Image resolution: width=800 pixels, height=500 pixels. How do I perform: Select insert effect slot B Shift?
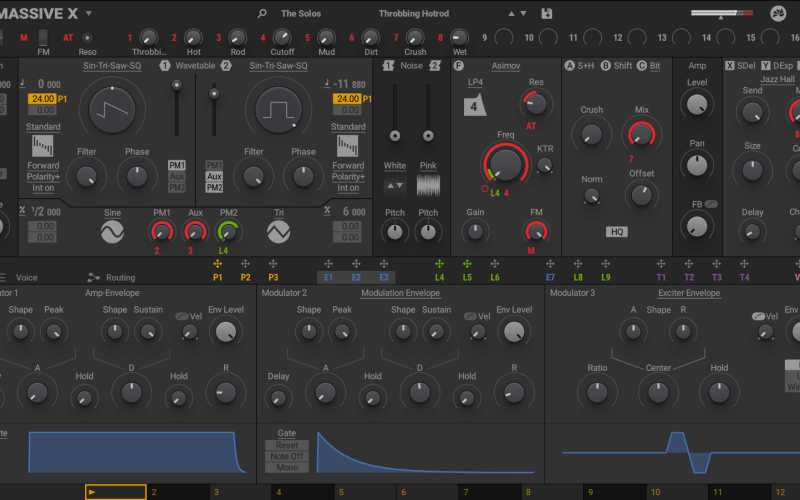pos(616,66)
